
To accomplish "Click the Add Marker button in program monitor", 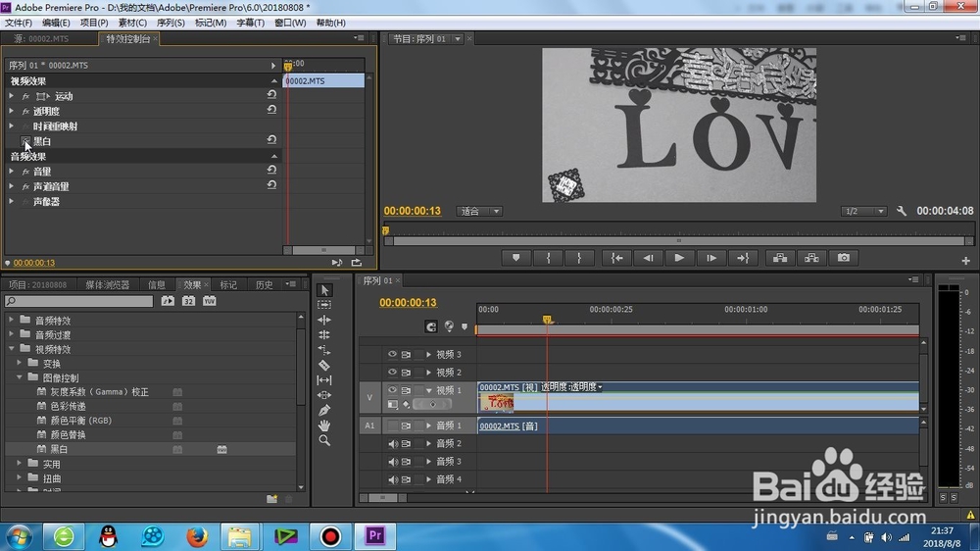I will (515, 258).
